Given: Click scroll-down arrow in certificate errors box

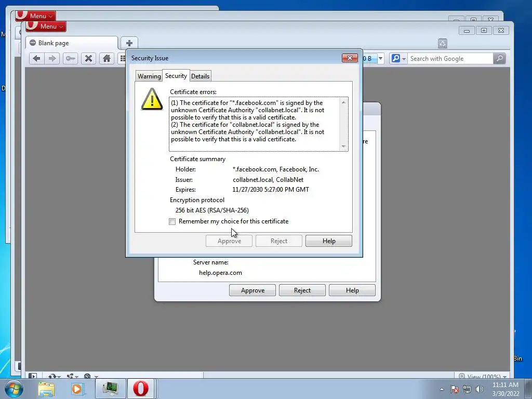Looking at the screenshot, I should [343, 146].
